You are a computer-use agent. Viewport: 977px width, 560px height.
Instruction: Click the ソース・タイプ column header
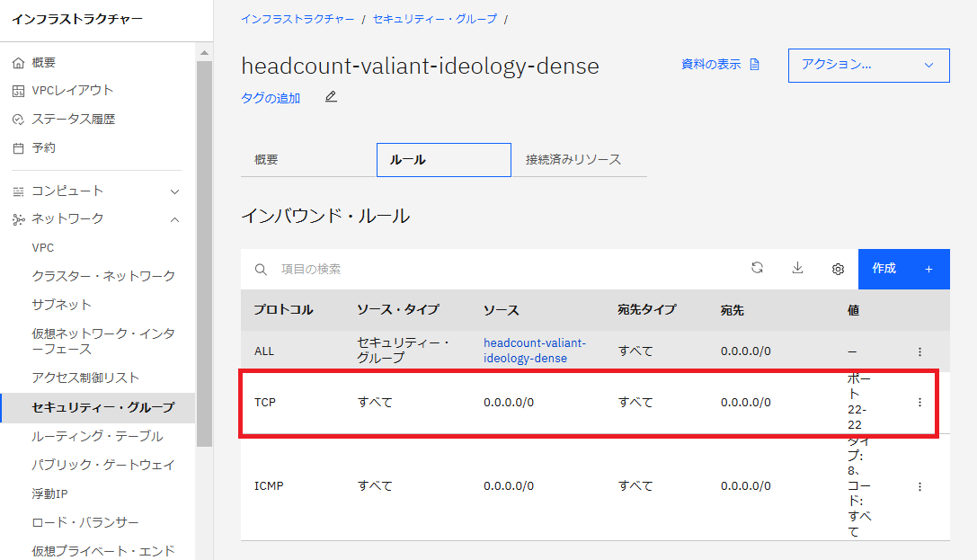(x=398, y=310)
